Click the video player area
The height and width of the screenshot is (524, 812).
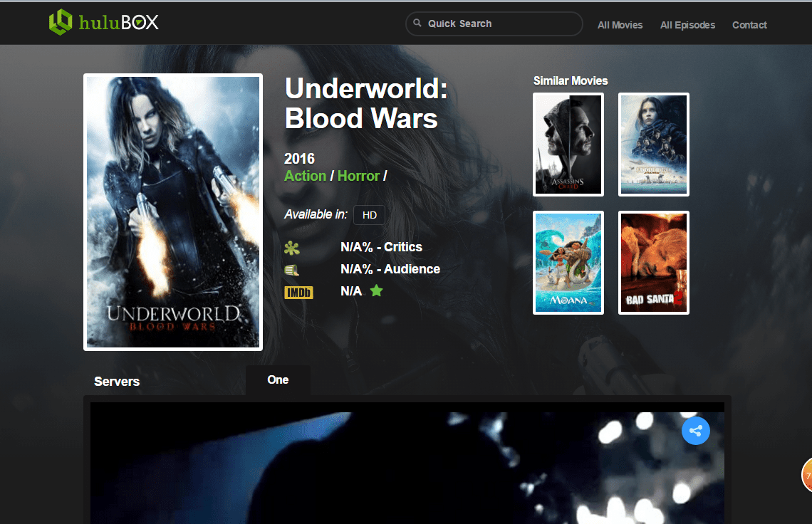[x=407, y=463]
